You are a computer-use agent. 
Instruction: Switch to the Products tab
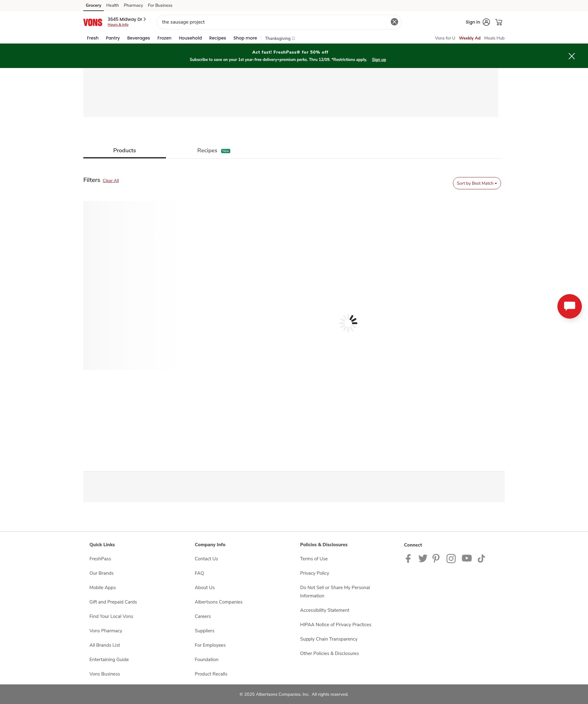(x=124, y=150)
